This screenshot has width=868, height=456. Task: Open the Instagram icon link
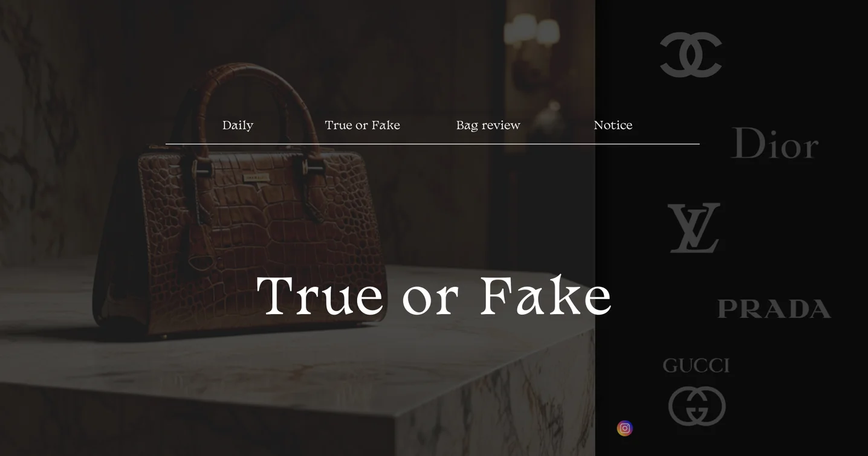pos(625,428)
